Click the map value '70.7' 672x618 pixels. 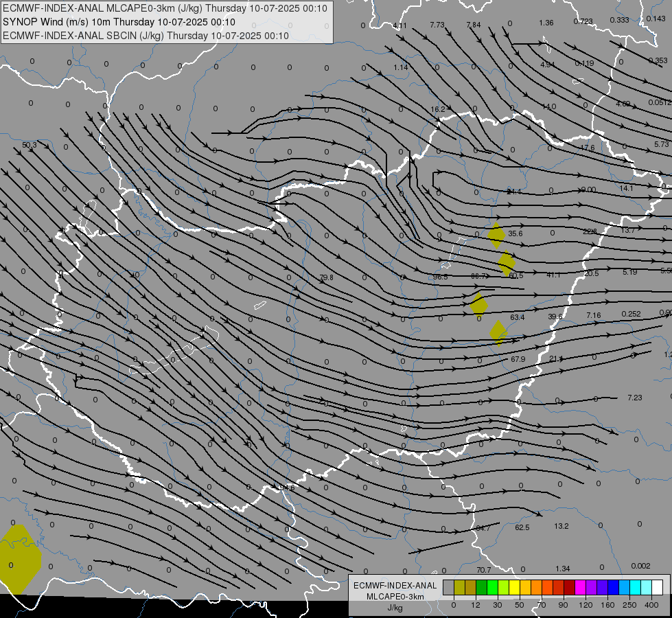483,570
